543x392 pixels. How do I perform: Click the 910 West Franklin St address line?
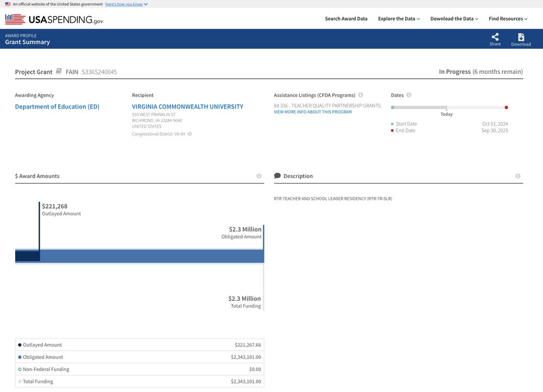click(154, 114)
